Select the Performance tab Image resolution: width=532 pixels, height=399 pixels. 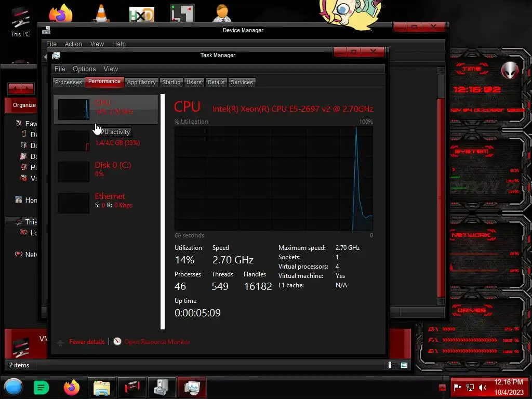[x=104, y=82]
